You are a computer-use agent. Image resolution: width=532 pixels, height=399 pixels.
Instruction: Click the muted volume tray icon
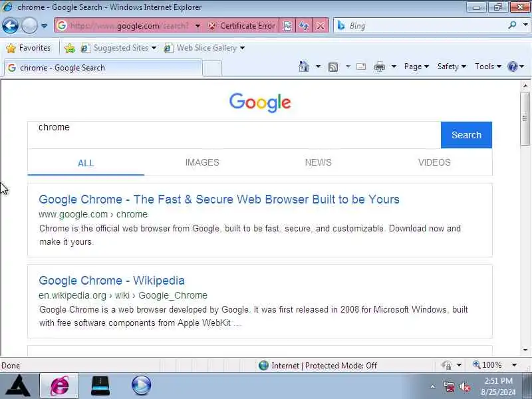click(x=465, y=387)
